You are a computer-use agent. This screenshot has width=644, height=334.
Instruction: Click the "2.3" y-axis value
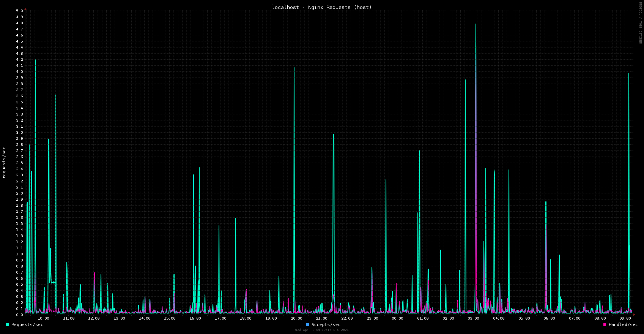19,175
